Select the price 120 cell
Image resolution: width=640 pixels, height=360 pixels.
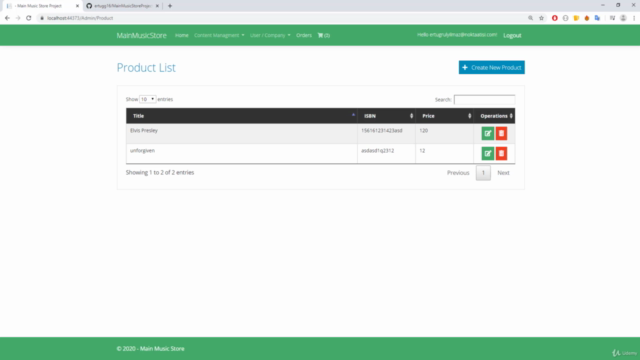point(445,133)
